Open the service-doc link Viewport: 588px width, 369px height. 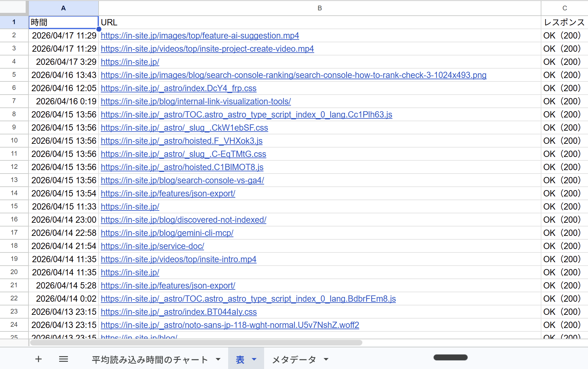click(x=152, y=246)
